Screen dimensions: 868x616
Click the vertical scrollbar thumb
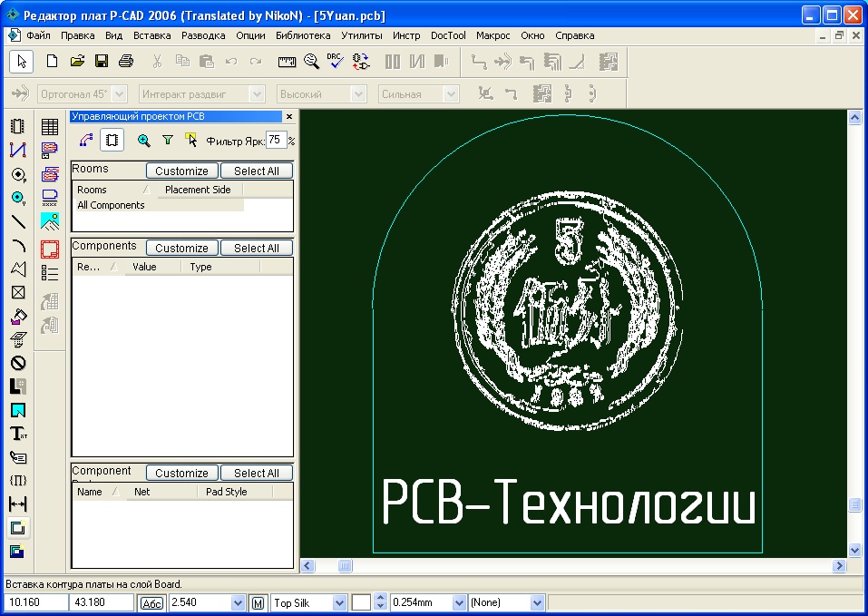854,504
